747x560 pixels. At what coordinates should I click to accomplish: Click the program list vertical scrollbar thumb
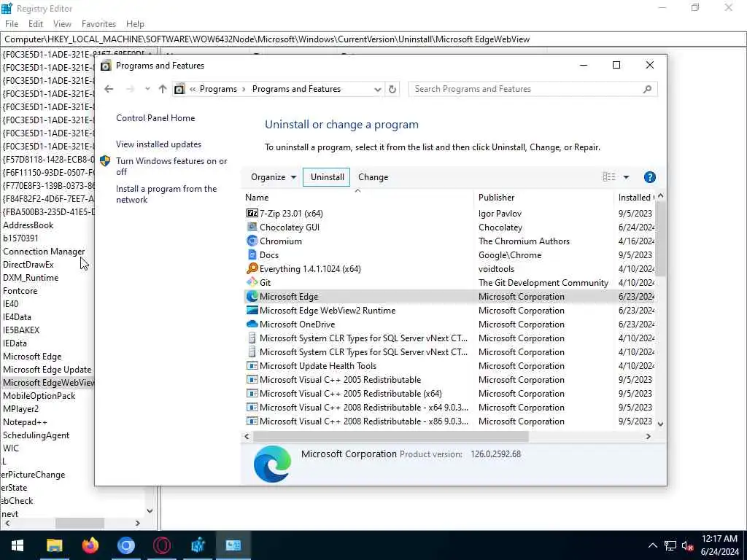coord(660,238)
